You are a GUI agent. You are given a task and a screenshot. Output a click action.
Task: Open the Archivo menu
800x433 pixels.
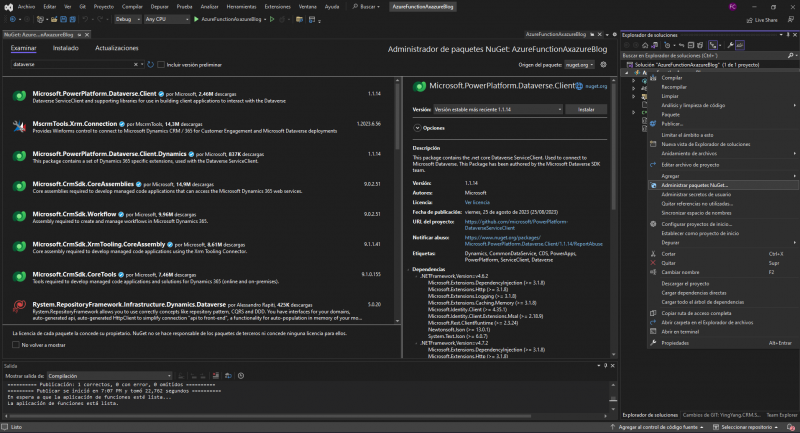[x=26, y=7]
